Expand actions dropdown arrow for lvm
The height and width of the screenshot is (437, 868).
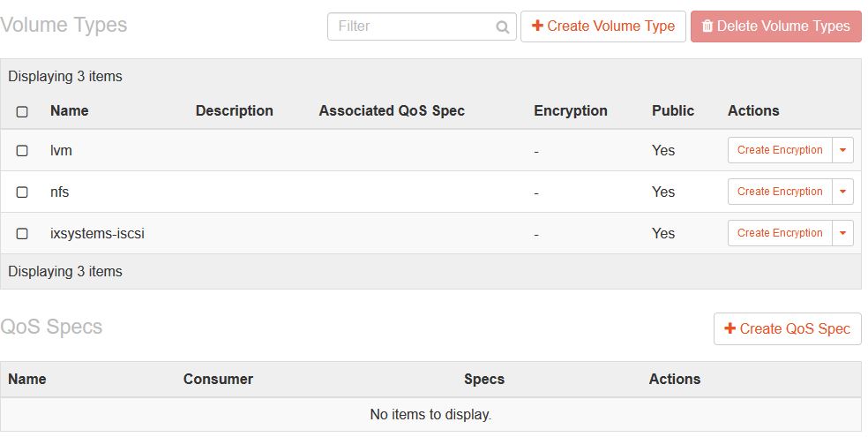pyautogui.click(x=842, y=151)
